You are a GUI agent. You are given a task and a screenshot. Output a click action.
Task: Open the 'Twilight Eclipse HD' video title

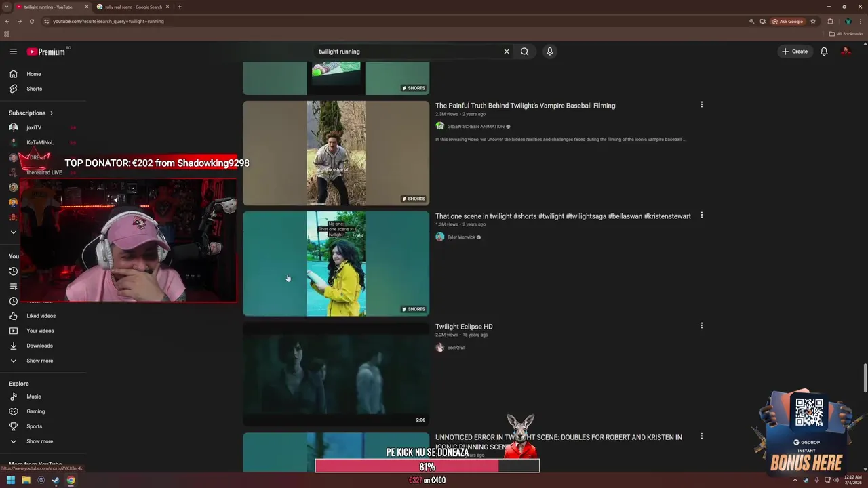[464, 327]
